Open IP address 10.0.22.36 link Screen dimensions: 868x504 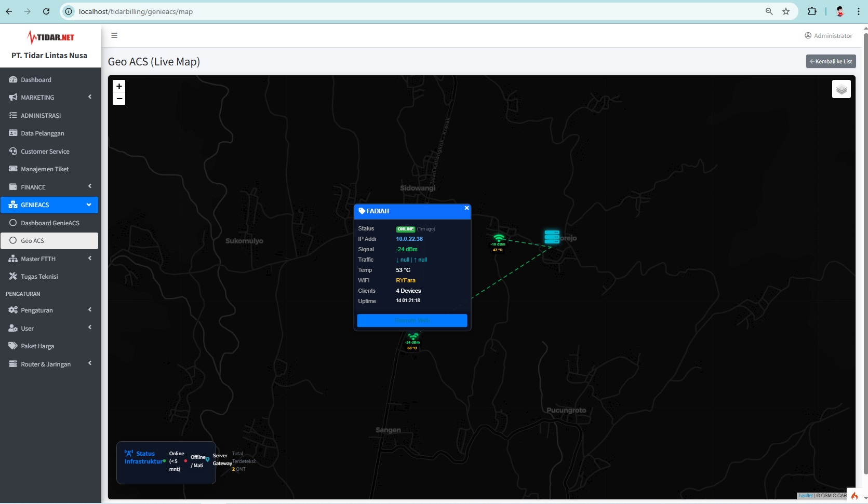(x=409, y=239)
